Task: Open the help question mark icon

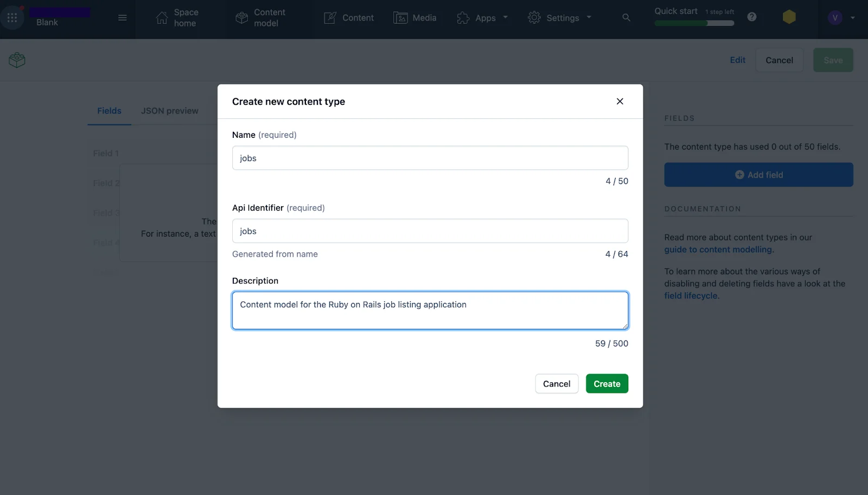Action: (752, 17)
